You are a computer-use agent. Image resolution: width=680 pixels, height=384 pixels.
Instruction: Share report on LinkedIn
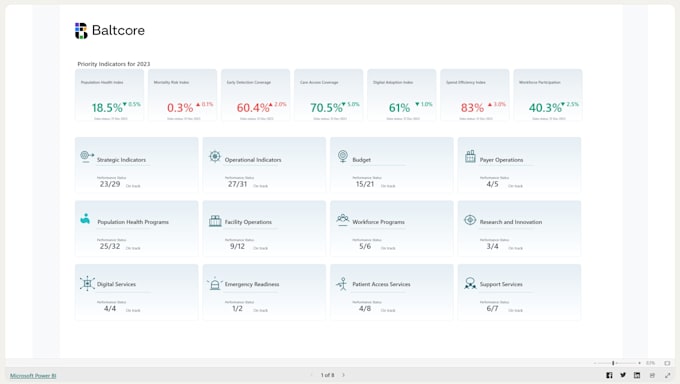click(637, 375)
